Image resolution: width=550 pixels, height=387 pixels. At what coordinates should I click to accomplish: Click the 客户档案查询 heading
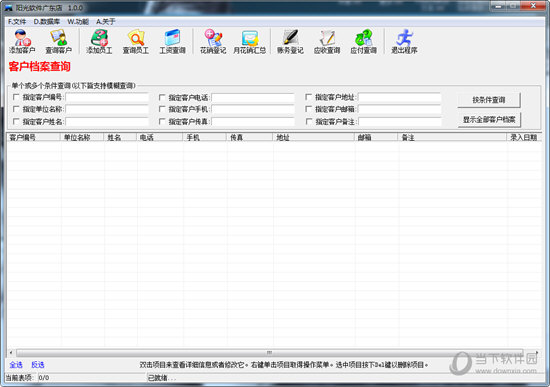(x=40, y=66)
